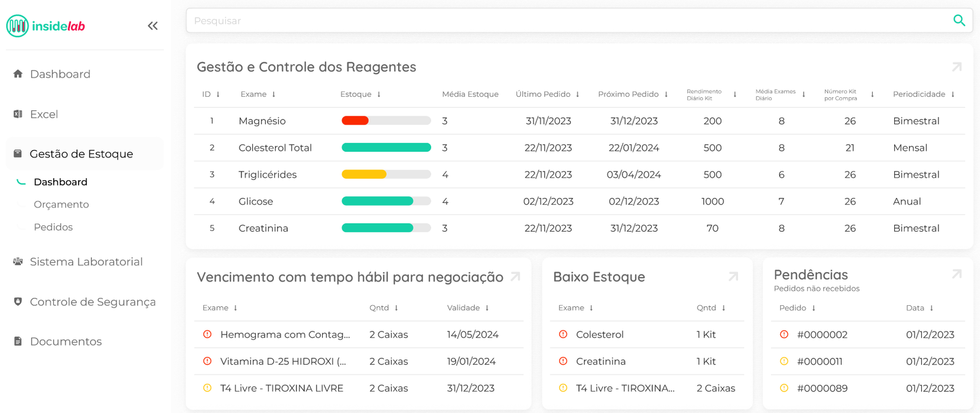
Task: Click the search magnifier icon
Action: [959, 20]
